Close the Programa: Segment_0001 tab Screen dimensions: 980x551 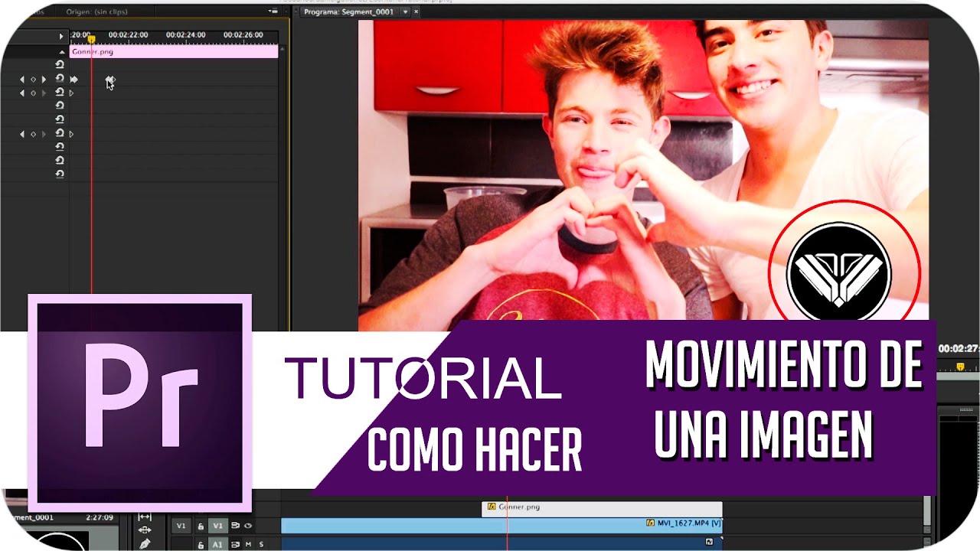coord(416,11)
